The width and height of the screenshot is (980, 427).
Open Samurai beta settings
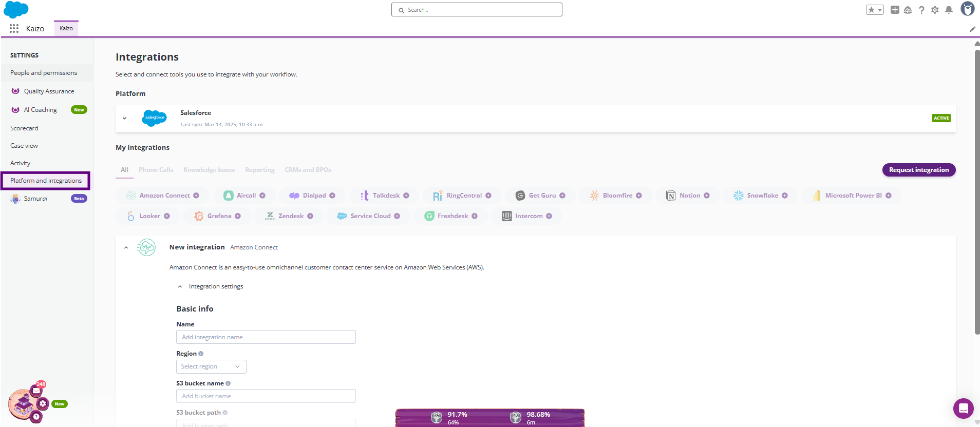[47, 199]
